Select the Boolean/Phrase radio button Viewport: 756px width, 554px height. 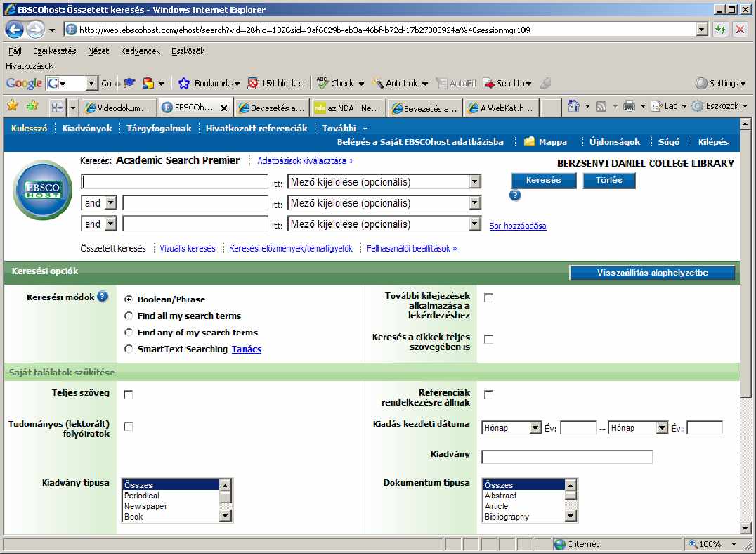[129, 299]
